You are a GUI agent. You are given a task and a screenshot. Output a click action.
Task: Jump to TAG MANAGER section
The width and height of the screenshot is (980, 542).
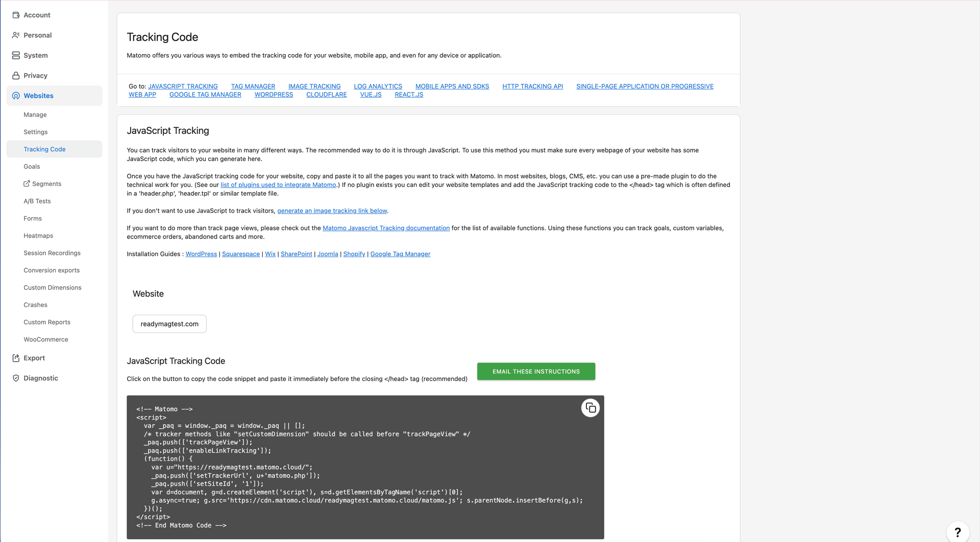pyautogui.click(x=253, y=86)
